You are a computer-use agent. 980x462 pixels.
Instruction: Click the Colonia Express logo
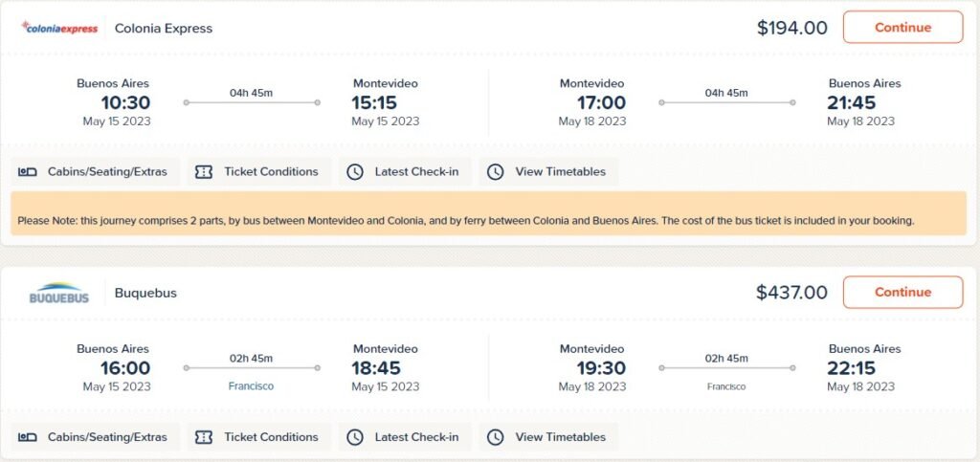[59, 28]
